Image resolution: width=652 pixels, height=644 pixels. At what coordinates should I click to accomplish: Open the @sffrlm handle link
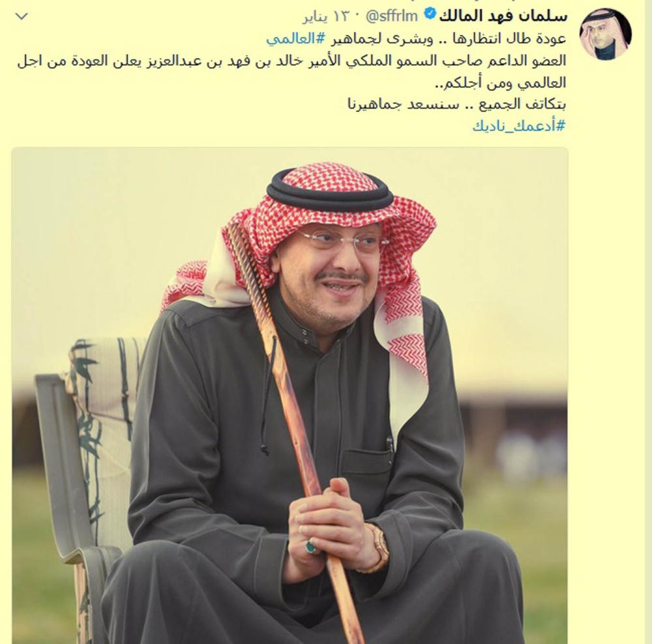point(391,16)
